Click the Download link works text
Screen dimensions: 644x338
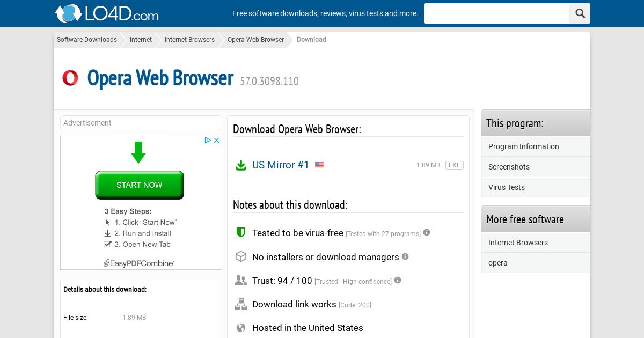pyautogui.click(x=294, y=304)
